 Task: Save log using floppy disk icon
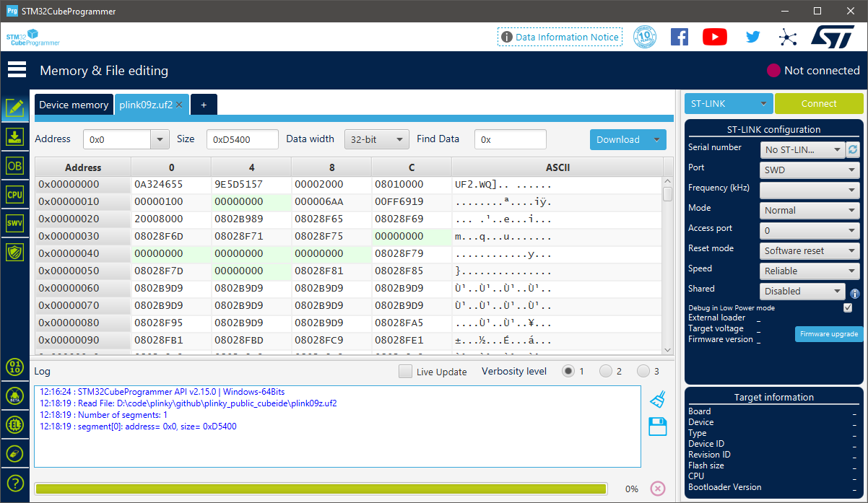tap(657, 427)
